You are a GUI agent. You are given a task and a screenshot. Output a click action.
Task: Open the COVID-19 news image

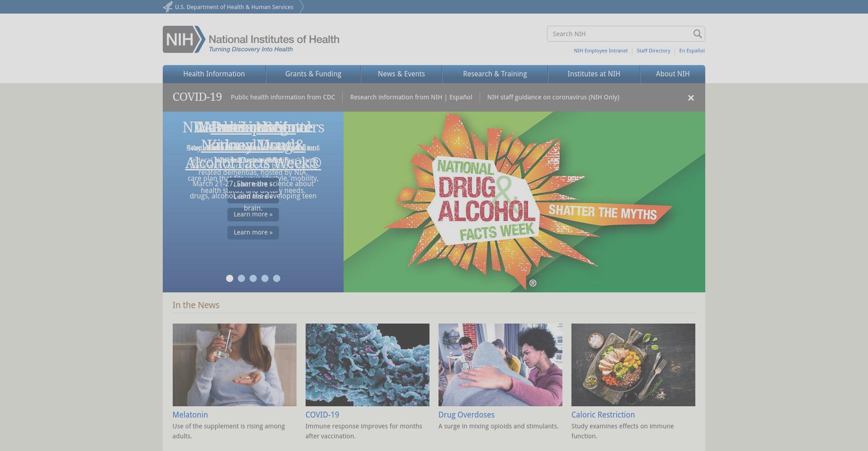(x=368, y=365)
